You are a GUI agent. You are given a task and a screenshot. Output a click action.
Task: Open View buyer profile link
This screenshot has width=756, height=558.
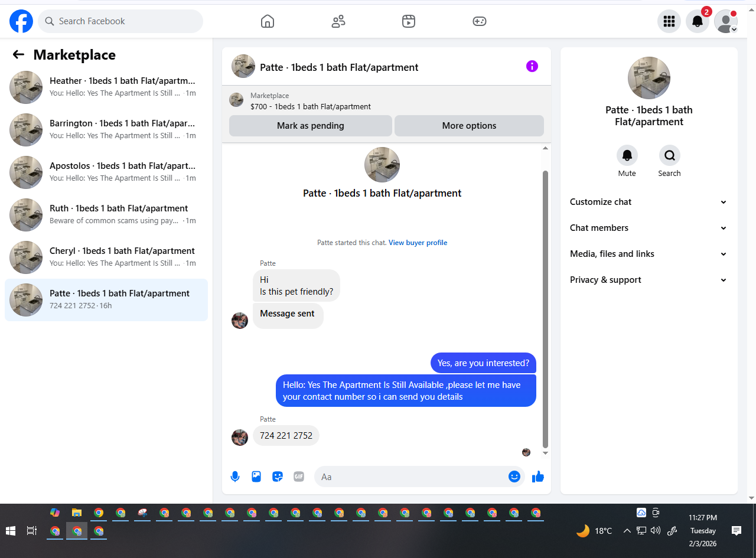pos(418,243)
